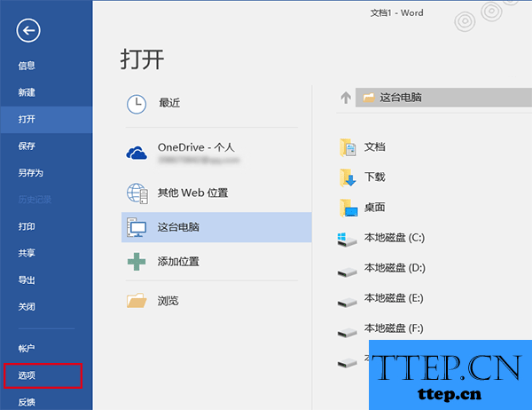Click the 下载 folder icon

[x=348, y=177]
